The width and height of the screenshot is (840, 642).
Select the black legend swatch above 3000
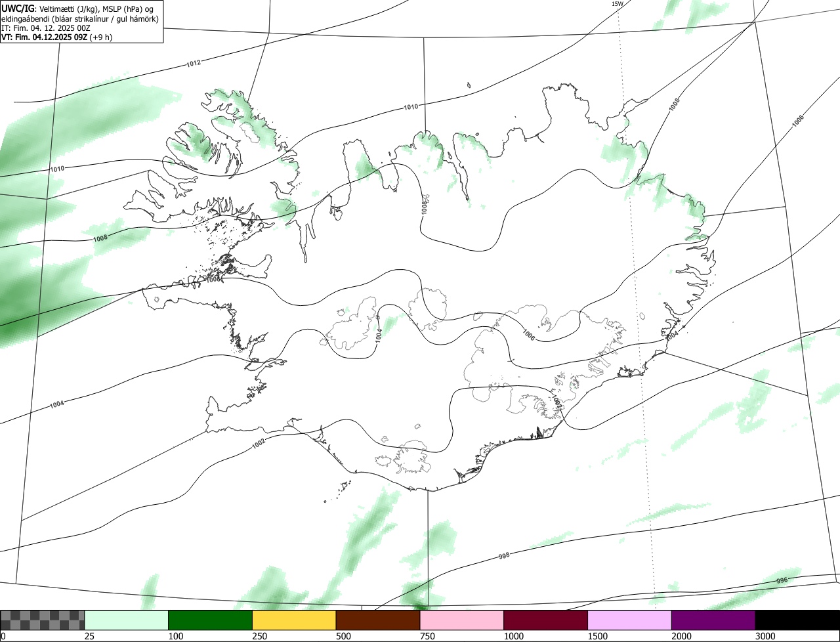click(797, 620)
